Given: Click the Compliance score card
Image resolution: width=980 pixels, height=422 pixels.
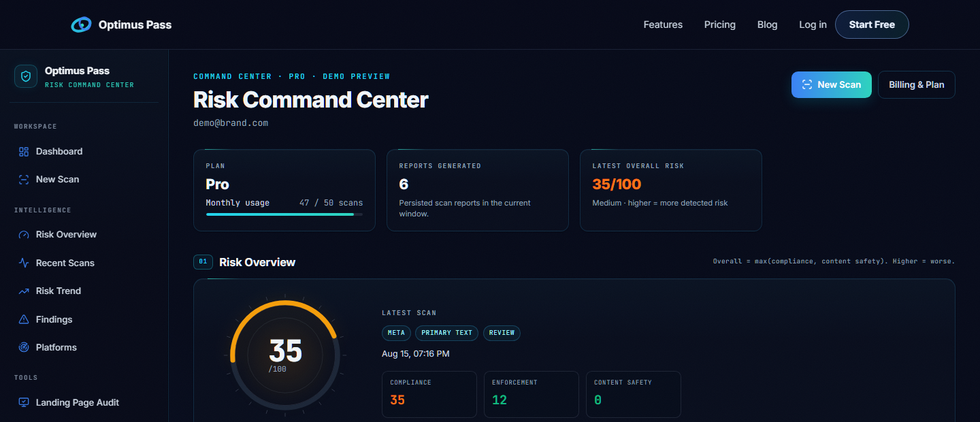Looking at the screenshot, I should tap(429, 394).
